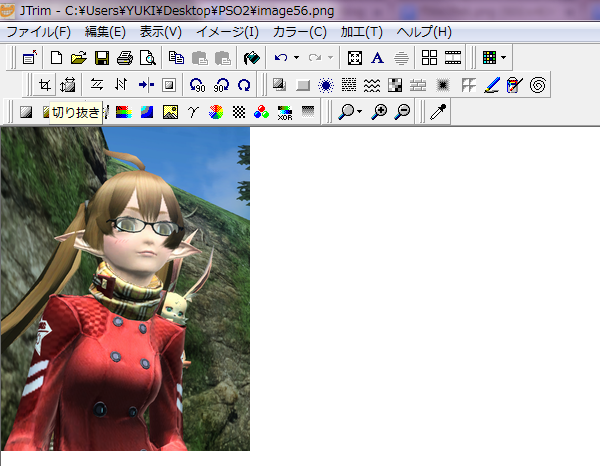Apply the raised button effect
Viewport: 600px width, 466px height.
click(303, 85)
